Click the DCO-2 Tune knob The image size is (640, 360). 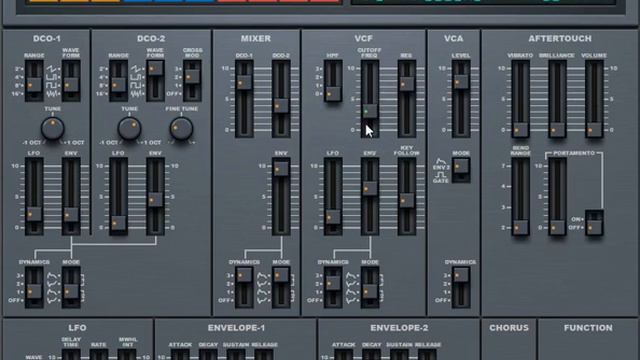click(129, 128)
